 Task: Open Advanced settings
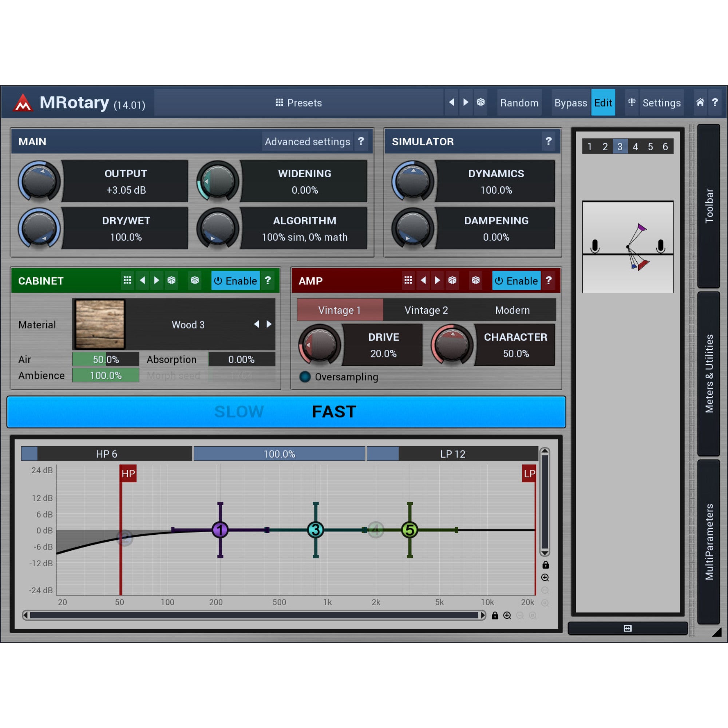click(307, 141)
